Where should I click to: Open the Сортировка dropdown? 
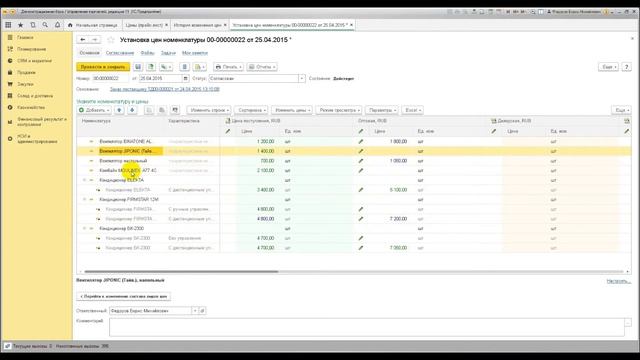coord(251,110)
